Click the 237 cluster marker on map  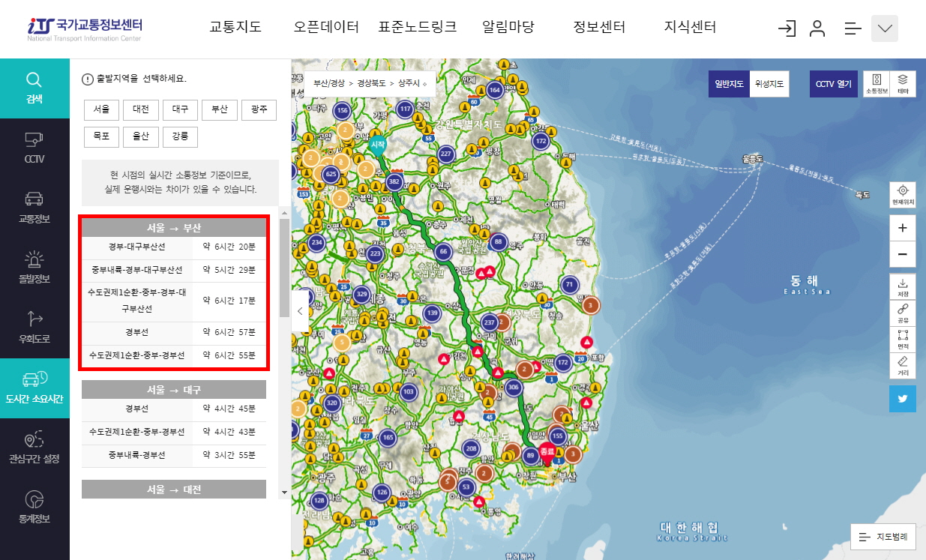click(x=489, y=322)
